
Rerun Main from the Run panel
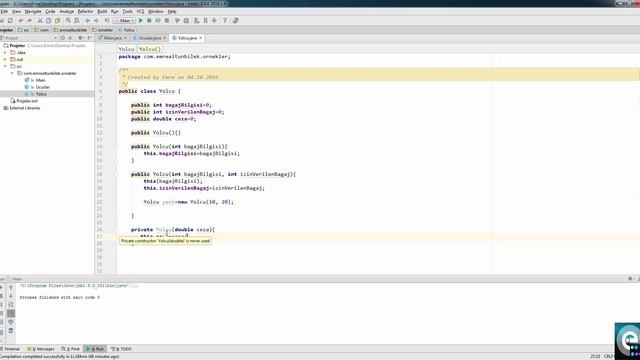[x=1, y=287]
